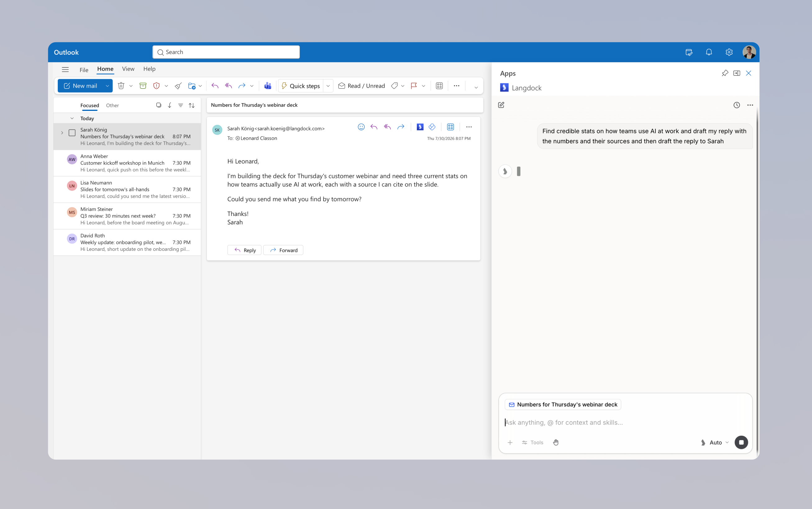Open the Help ribbon tab
This screenshot has width=812, height=509.
click(x=149, y=69)
